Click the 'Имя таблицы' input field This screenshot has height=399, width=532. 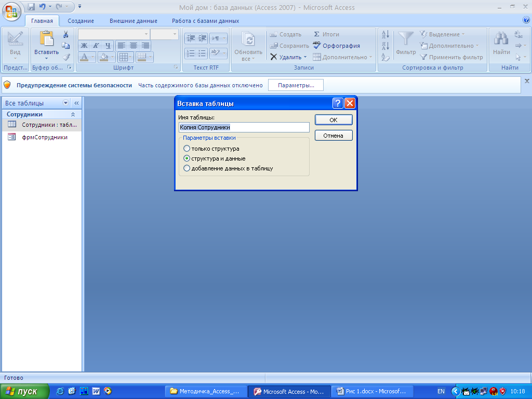pos(244,127)
